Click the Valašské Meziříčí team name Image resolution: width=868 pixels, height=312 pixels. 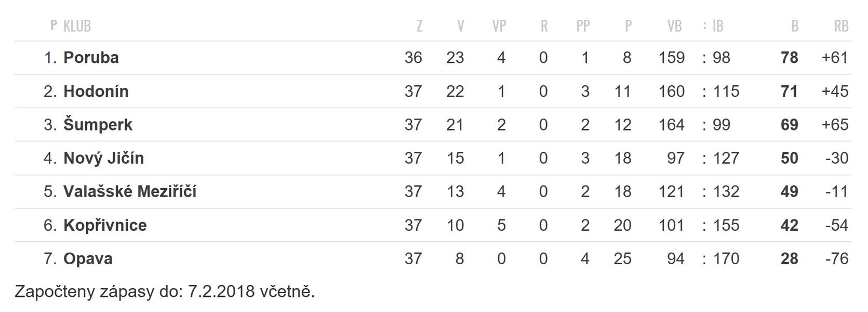(130, 191)
